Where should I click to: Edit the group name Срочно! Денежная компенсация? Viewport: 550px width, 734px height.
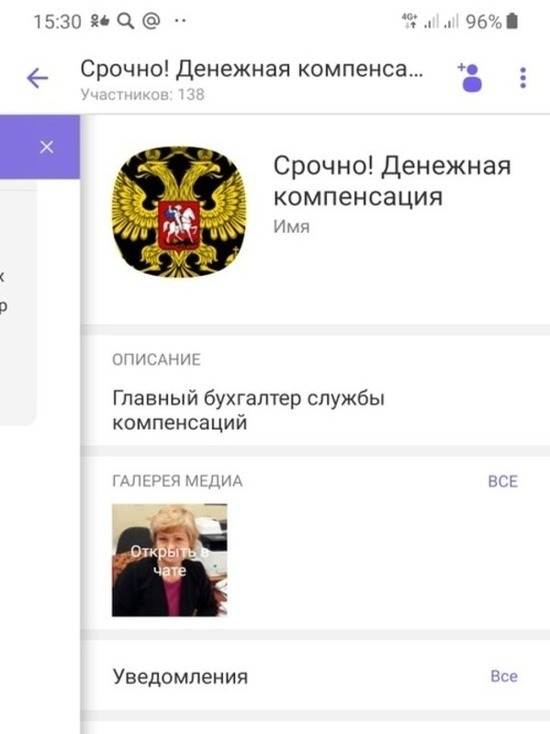coord(392,181)
